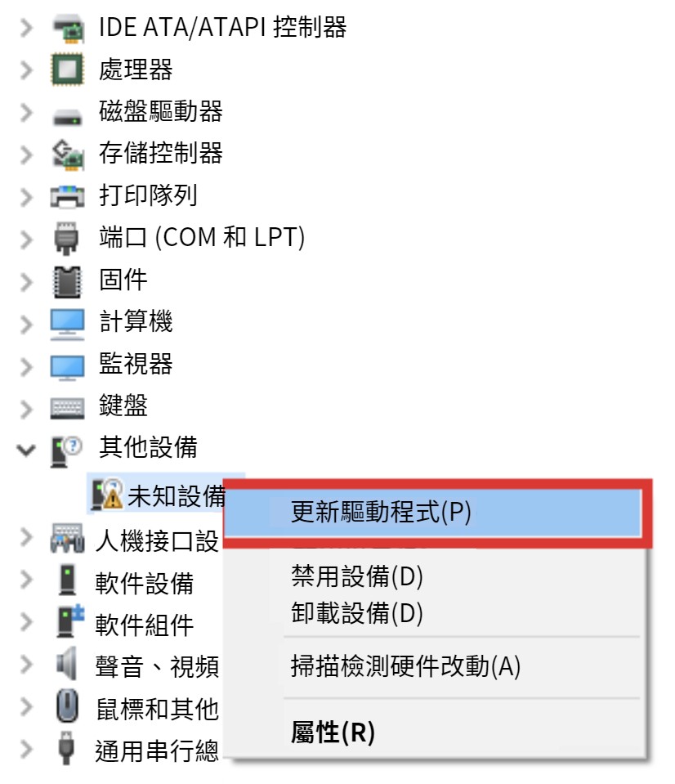
Task: Choose 禁用設備(D) in the context menu
Action: click(357, 576)
